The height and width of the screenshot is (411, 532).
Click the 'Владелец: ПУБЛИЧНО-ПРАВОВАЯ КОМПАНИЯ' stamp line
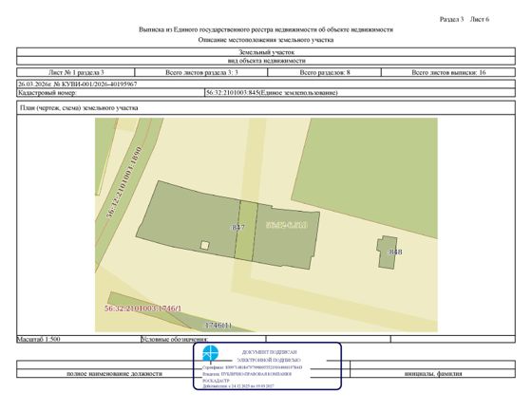pyautogui.click(x=247, y=374)
